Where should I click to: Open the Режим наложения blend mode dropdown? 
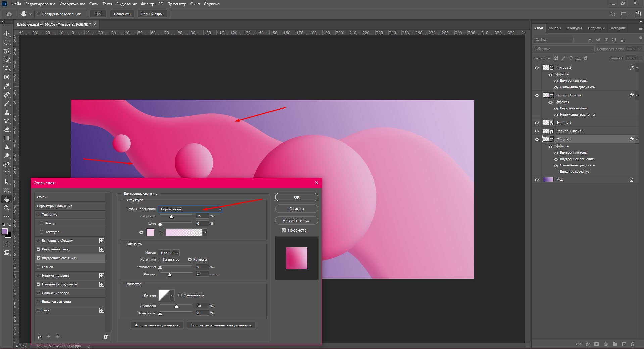click(190, 209)
